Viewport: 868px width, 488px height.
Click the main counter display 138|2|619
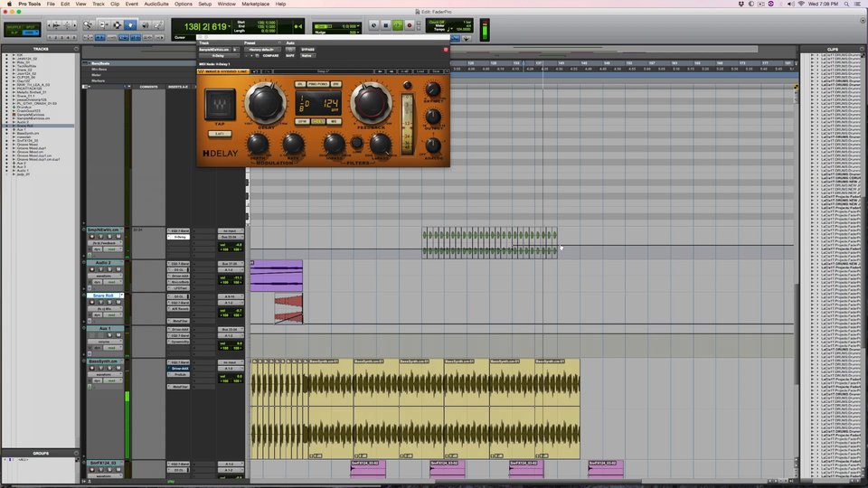[x=205, y=26]
